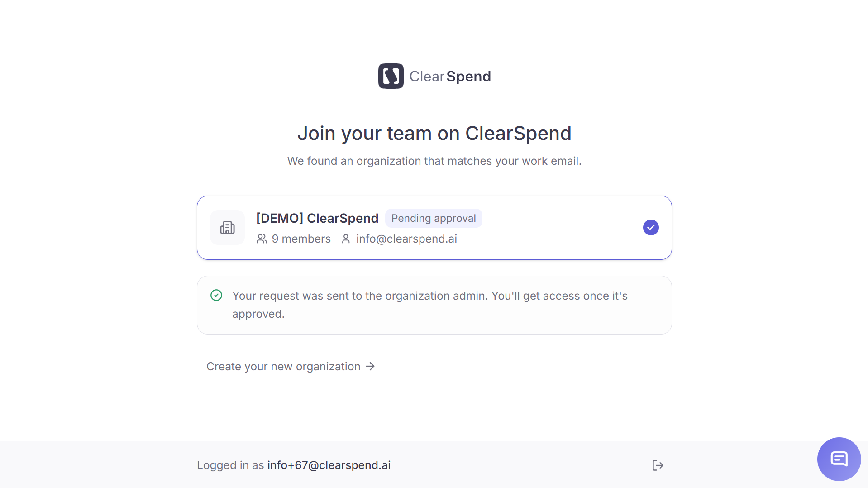This screenshot has width=868, height=488.
Task: Click the ClearSpend wordmark text
Action: [x=450, y=76]
